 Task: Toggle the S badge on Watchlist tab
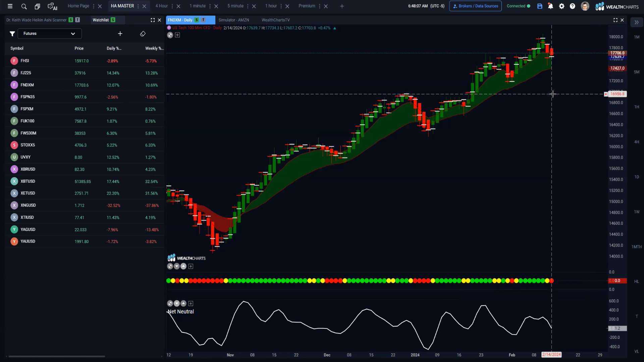click(113, 20)
